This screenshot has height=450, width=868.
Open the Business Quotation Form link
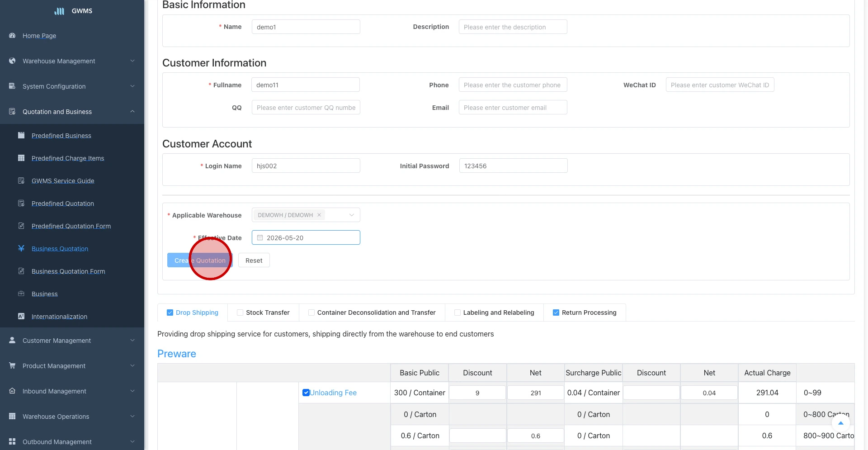68,271
